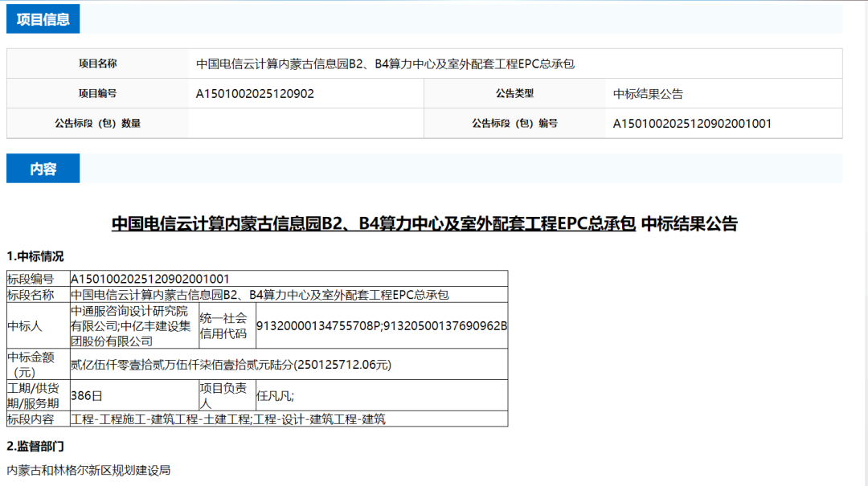Open the underlined project title link in the heading

pyautogui.click(x=373, y=223)
